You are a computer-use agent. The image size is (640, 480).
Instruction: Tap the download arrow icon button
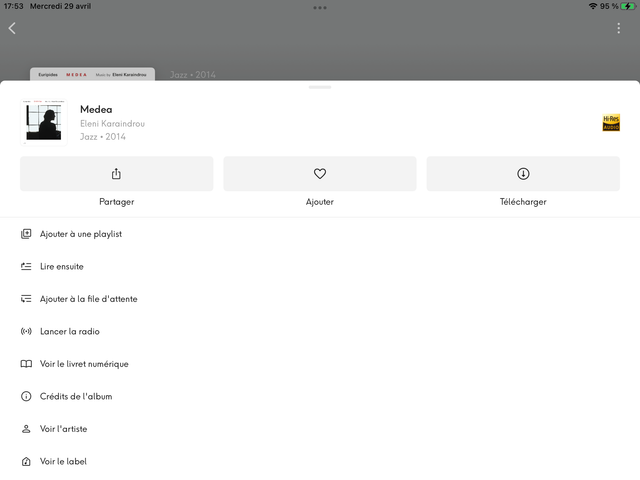click(523, 173)
